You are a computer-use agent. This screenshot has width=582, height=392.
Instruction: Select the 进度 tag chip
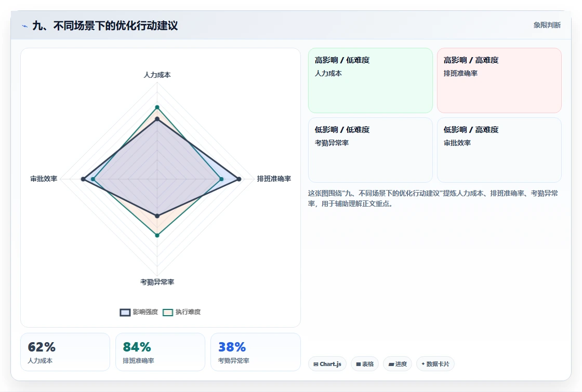pyautogui.click(x=398, y=364)
